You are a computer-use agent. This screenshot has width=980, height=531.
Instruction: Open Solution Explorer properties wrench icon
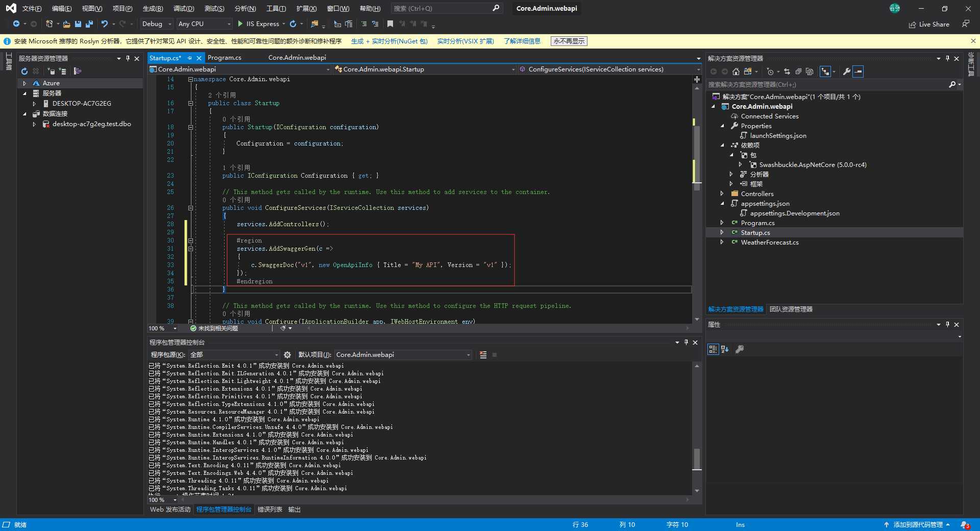coord(847,72)
